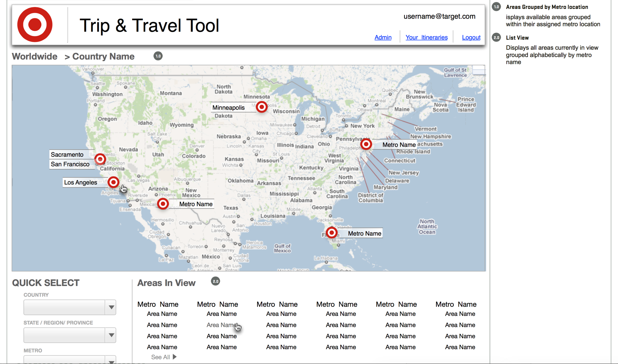618x364 pixels.
Task: Click the map zoom control at top-right corner
Action: [x=479, y=70]
